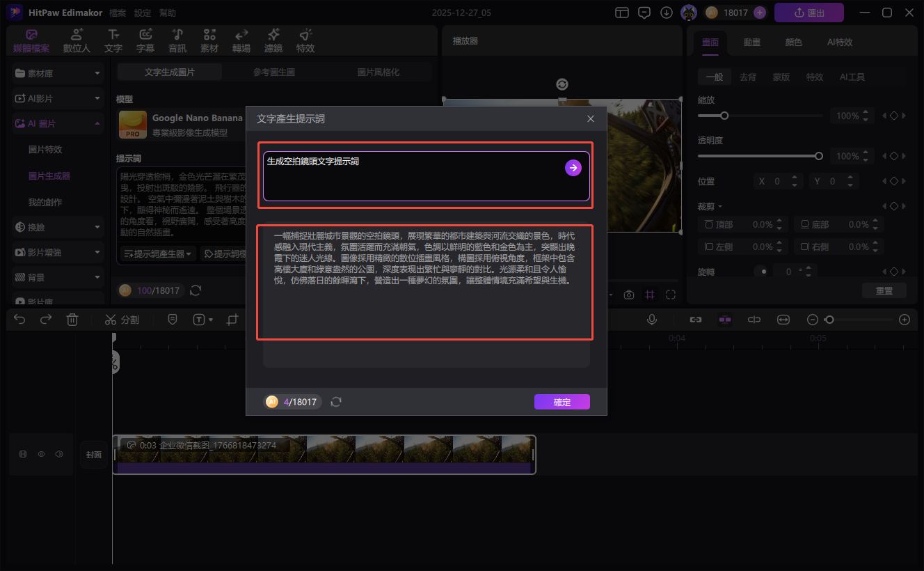This screenshot has width=924, height=571.
Task: Mute the track using the speaker icon
Action: 59,454
